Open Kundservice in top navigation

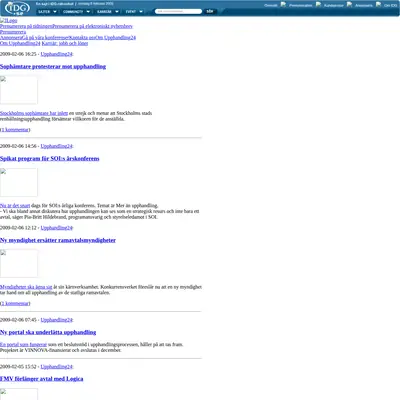(334, 5)
